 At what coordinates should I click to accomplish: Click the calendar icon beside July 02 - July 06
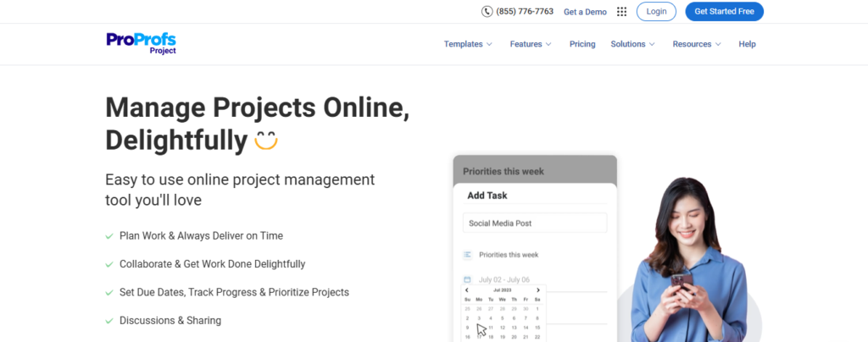(467, 279)
